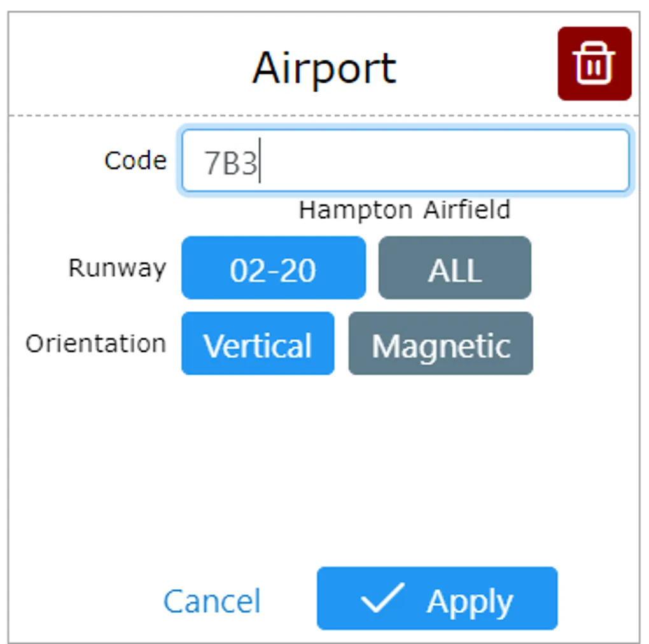Image resolution: width=649 pixels, height=644 pixels.
Task: Focus the airport Code input field
Action: click(x=405, y=161)
